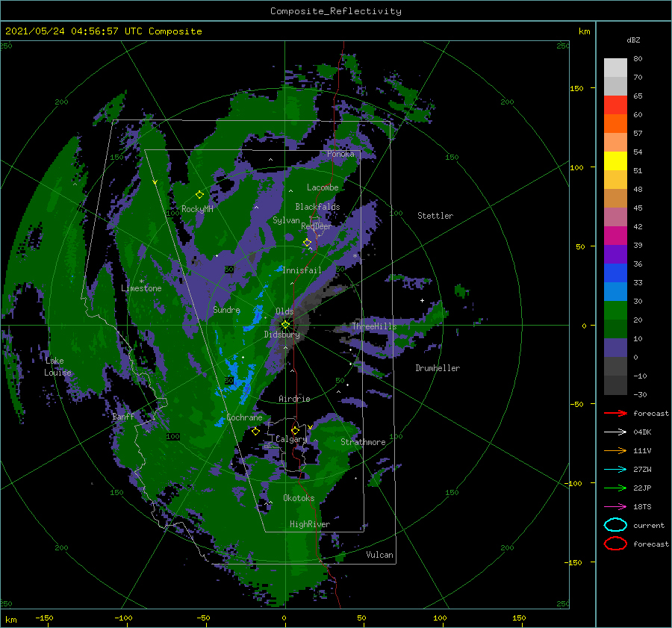This screenshot has width=672, height=628.
Task: Select the white 04DK arrow icon
Action: [615, 432]
